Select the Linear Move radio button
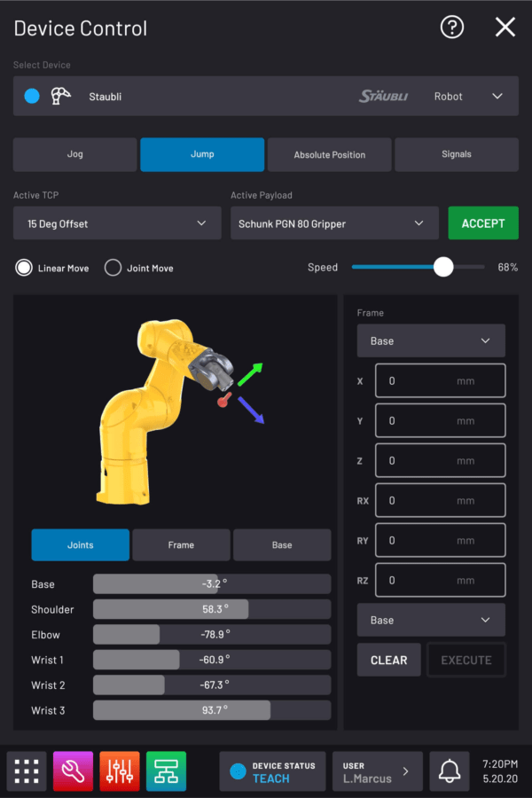The width and height of the screenshot is (532, 798). (24, 268)
